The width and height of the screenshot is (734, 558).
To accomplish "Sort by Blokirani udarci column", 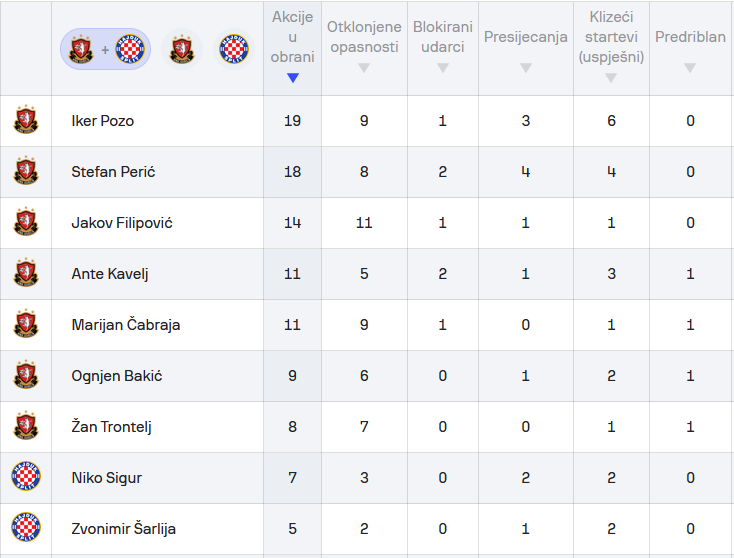I will (x=442, y=48).
